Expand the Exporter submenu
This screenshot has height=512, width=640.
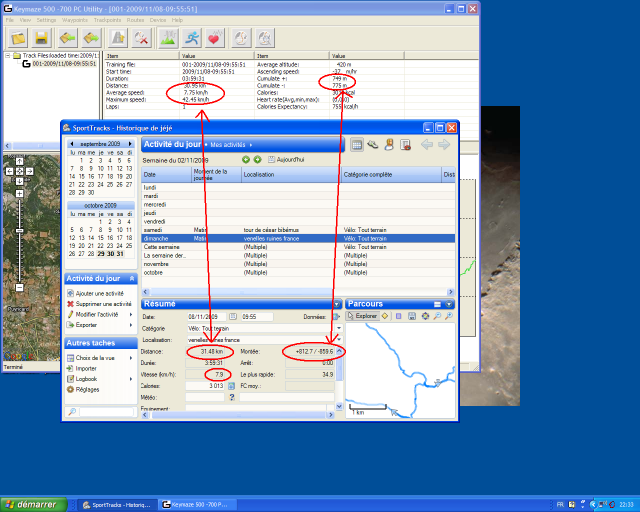tap(131, 325)
